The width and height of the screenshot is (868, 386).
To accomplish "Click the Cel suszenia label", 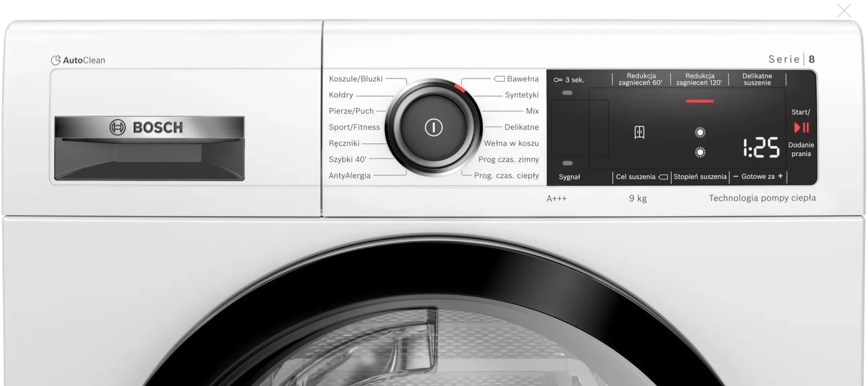I will click(636, 177).
